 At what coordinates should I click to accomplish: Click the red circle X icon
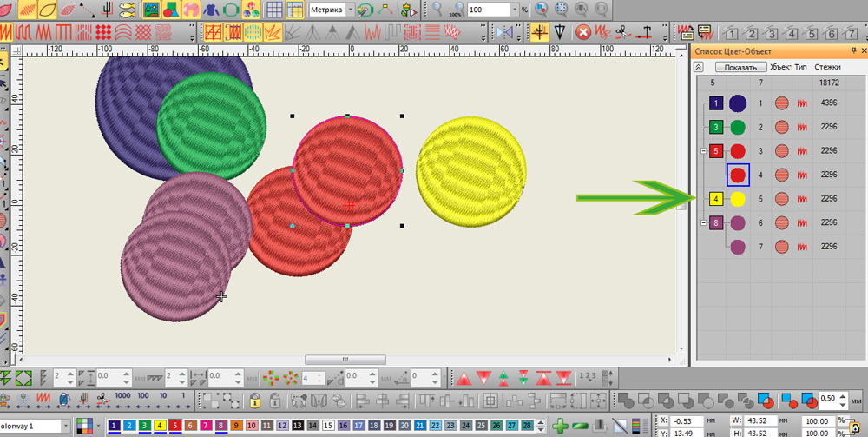(584, 33)
